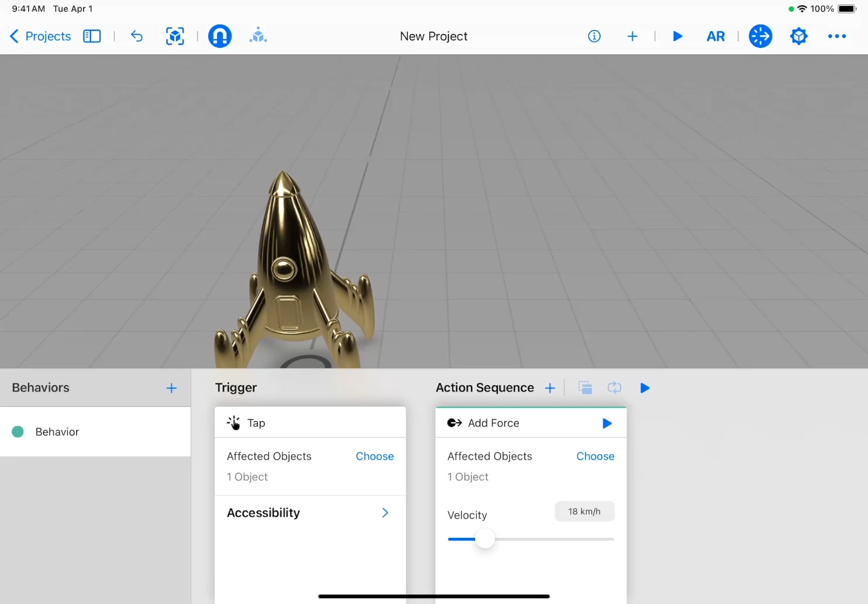Screen dimensions: 868x604
Task: Switch to AR mode
Action: [715, 36]
